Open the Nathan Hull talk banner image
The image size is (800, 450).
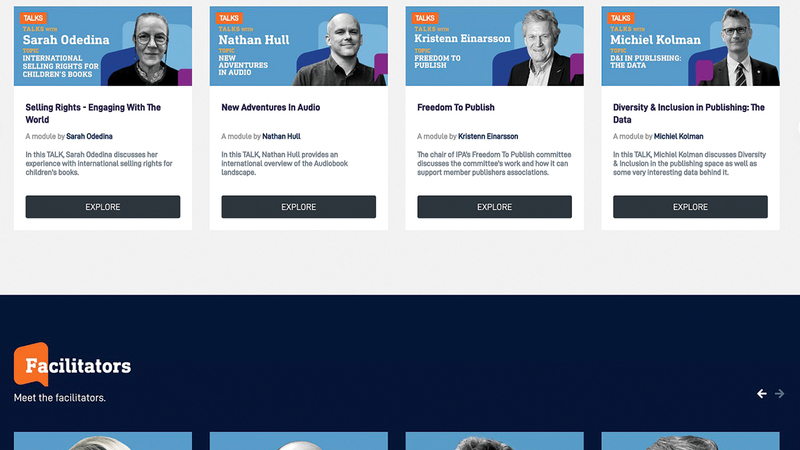298,46
